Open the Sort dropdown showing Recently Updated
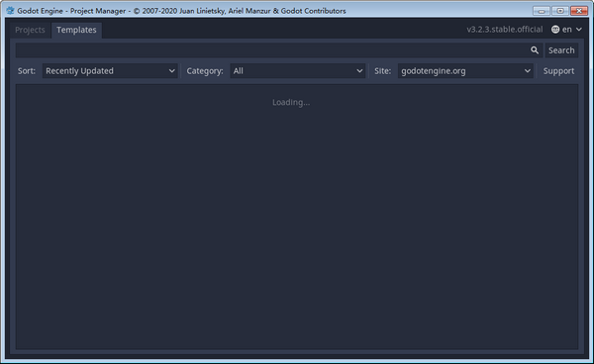The image size is (594, 364). coord(110,71)
